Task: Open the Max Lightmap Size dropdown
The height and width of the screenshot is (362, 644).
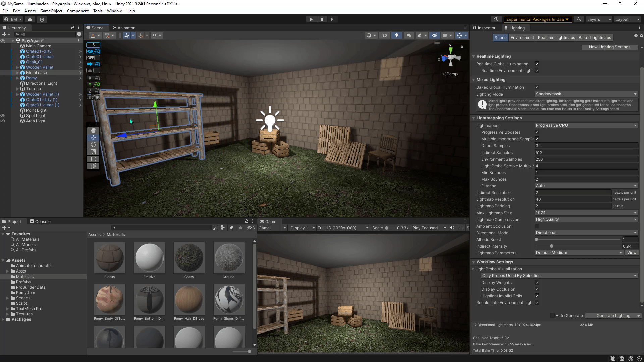Action: pyautogui.click(x=586, y=213)
